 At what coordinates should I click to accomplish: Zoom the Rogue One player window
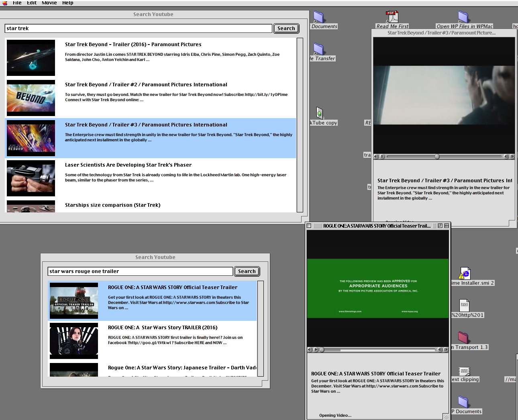[x=440, y=226]
